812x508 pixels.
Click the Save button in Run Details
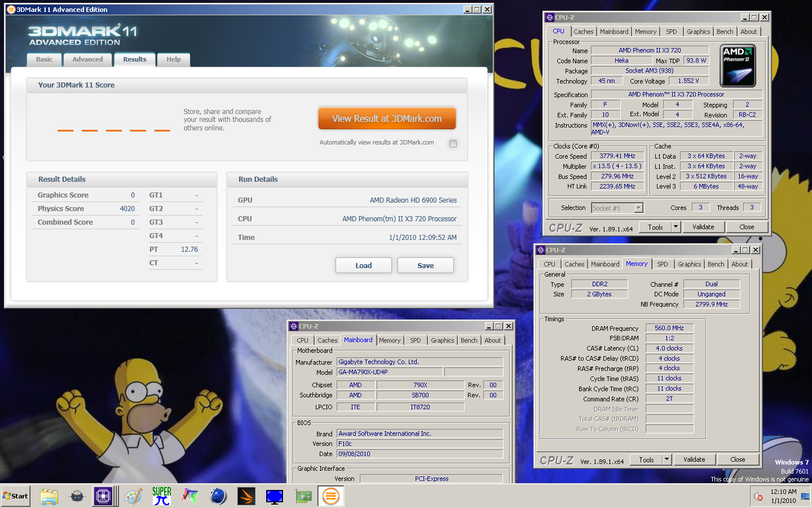pos(426,265)
